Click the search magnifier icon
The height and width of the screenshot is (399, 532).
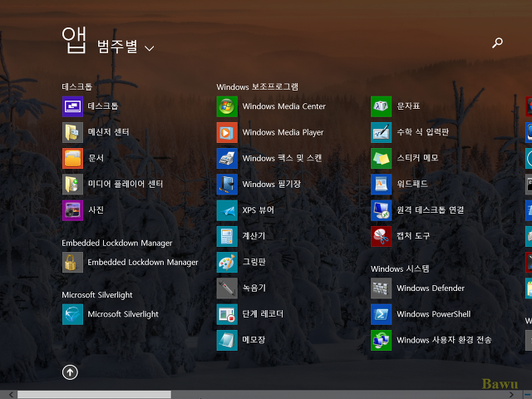pos(497,42)
